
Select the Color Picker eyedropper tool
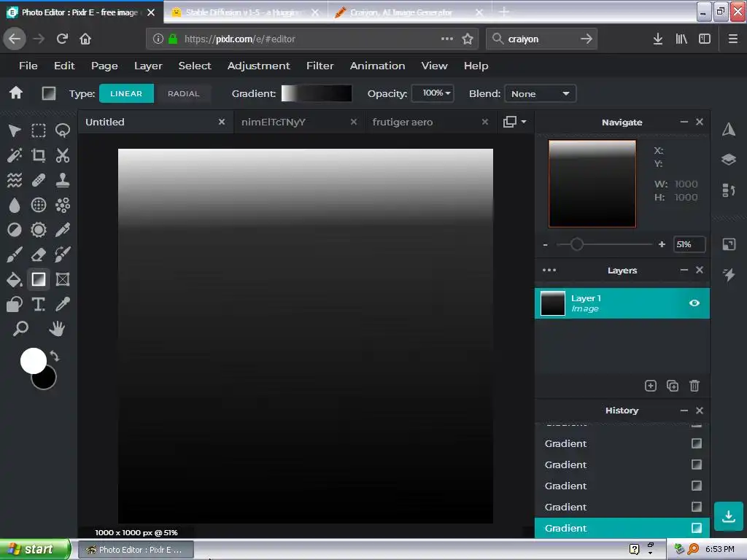(63, 304)
